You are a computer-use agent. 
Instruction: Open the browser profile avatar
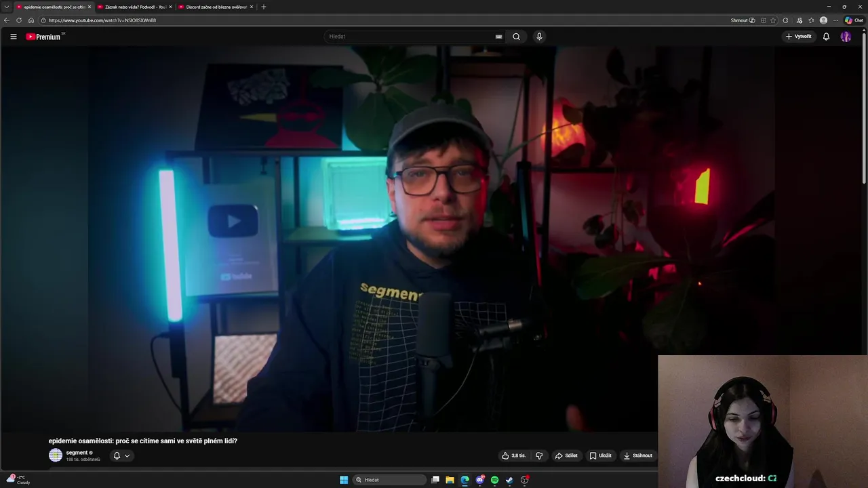823,20
